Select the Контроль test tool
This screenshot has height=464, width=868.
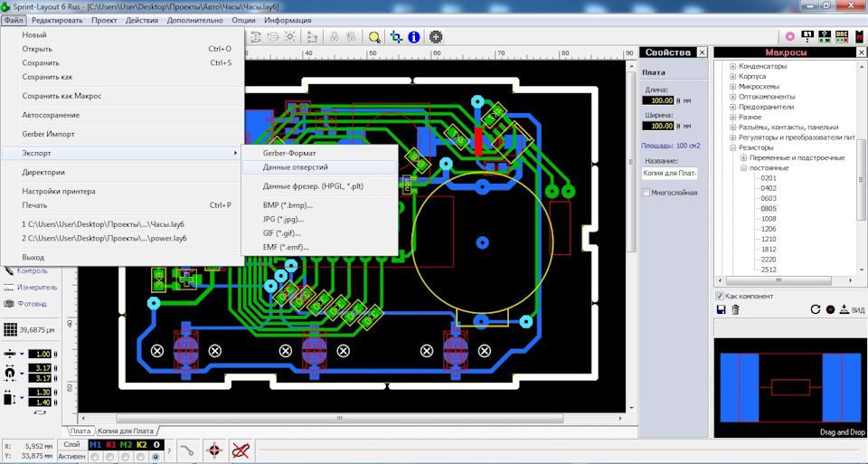[26, 270]
